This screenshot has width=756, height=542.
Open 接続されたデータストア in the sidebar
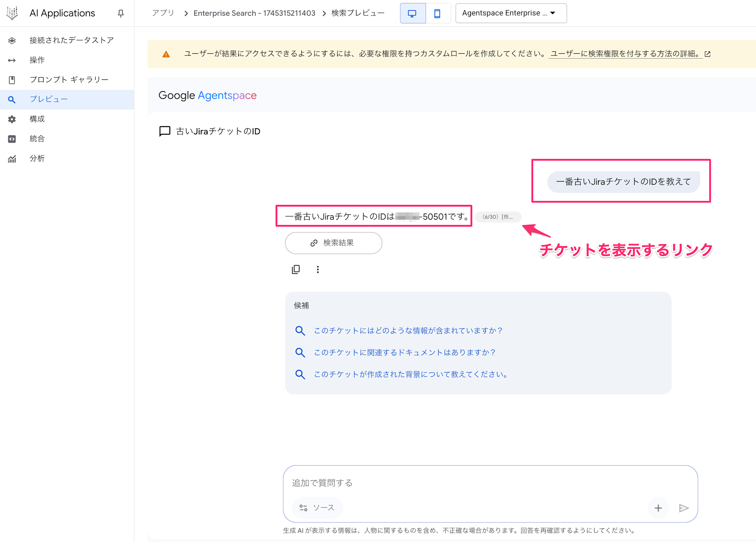[x=67, y=40]
